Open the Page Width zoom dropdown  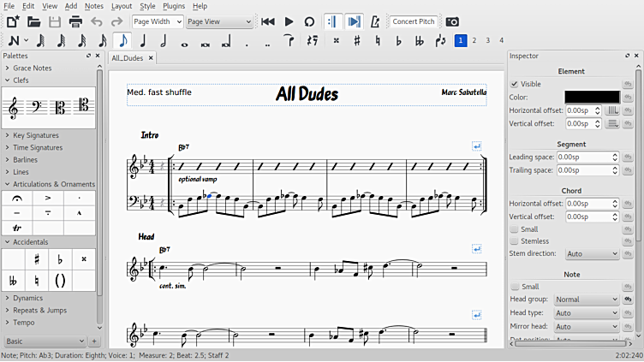tap(156, 21)
